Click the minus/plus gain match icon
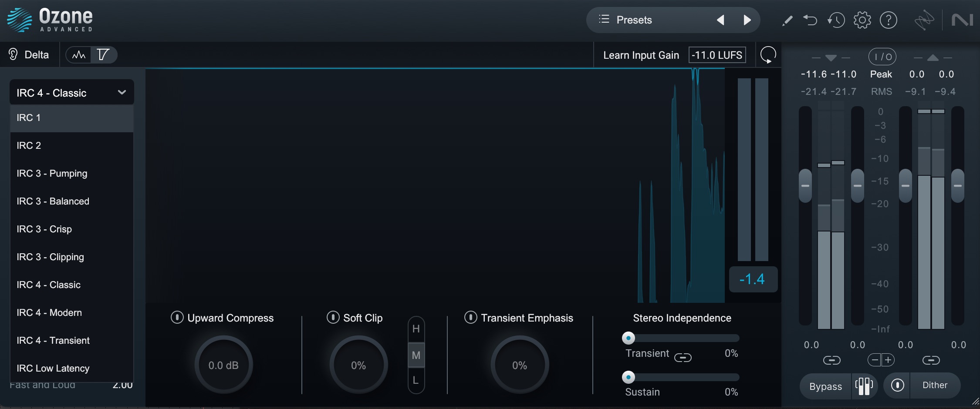The width and height of the screenshot is (980, 409). (x=881, y=360)
